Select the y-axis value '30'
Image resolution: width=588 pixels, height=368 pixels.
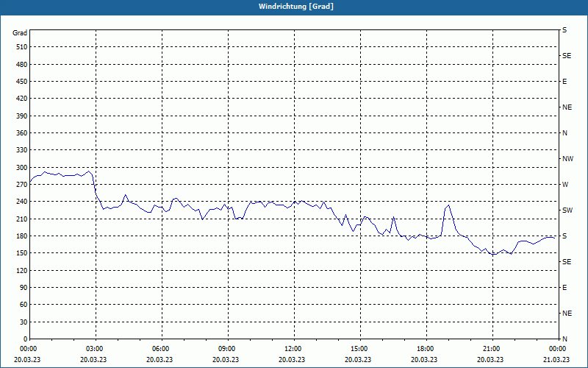click(x=24, y=322)
